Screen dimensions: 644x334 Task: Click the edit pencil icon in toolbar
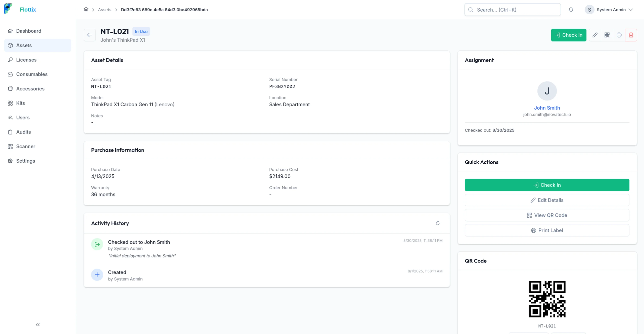[595, 35]
